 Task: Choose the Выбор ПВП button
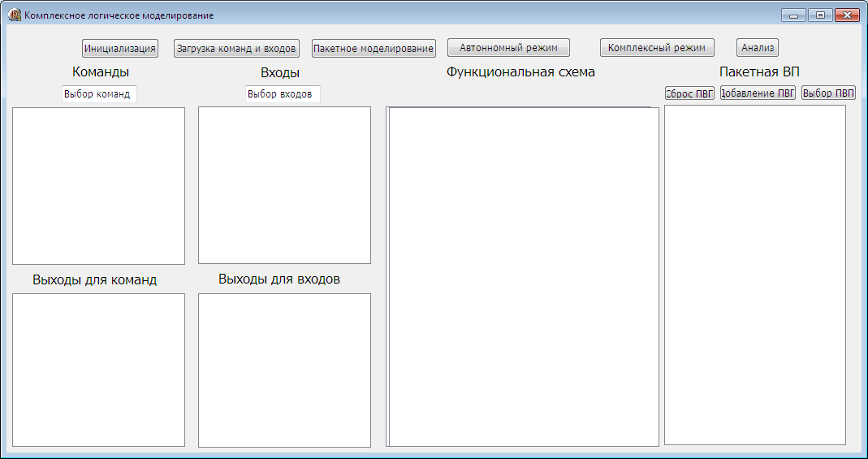(x=829, y=93)
